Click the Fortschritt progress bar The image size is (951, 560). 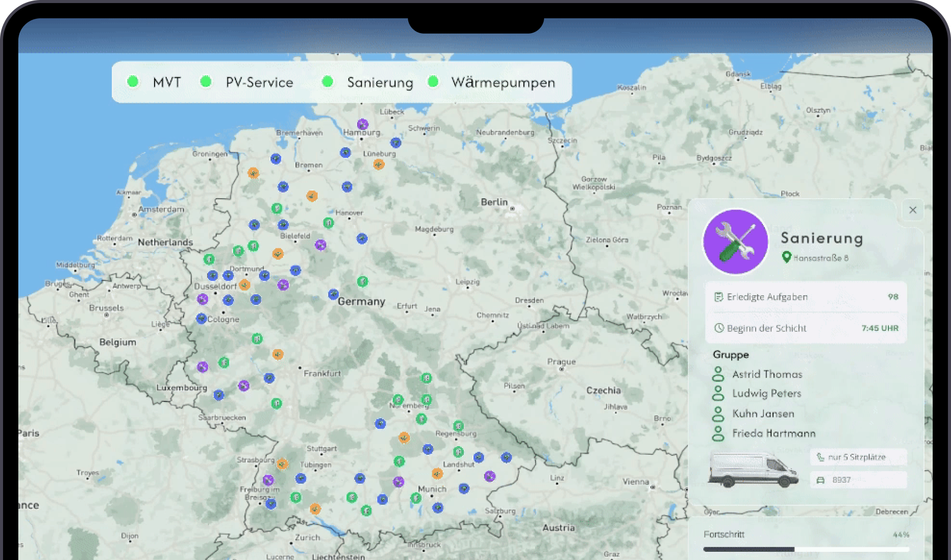(x=806, y=549)
